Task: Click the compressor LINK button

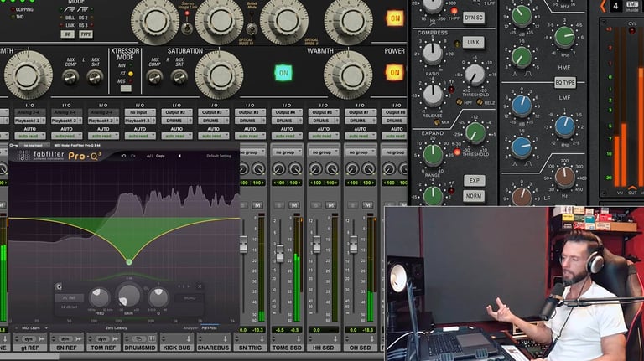Action: tap(474, 42)
